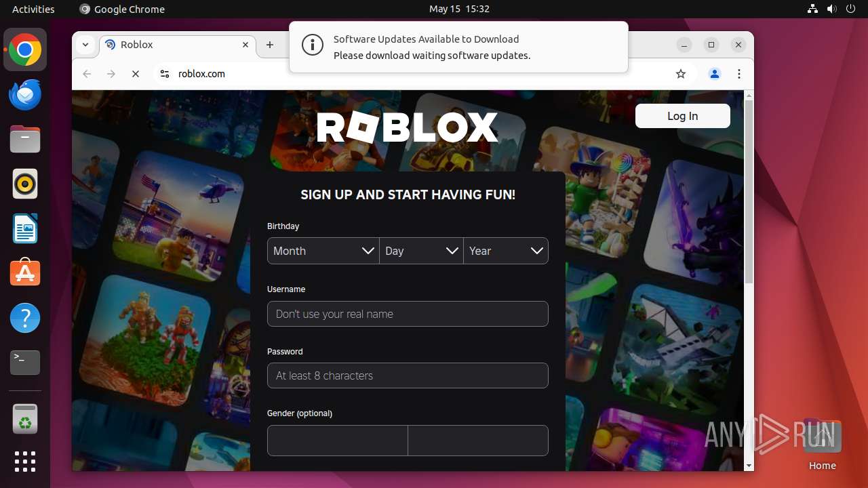Click the roblox.com address bar
Image resolution: width=868 pixels, height=488 pixels.
pos(414,74)
